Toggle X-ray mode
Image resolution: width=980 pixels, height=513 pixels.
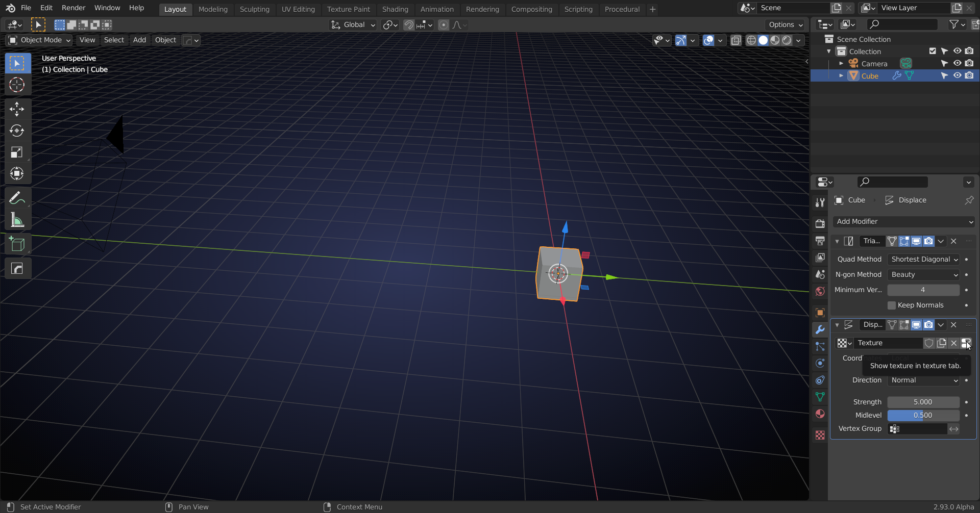click(736, 40)
